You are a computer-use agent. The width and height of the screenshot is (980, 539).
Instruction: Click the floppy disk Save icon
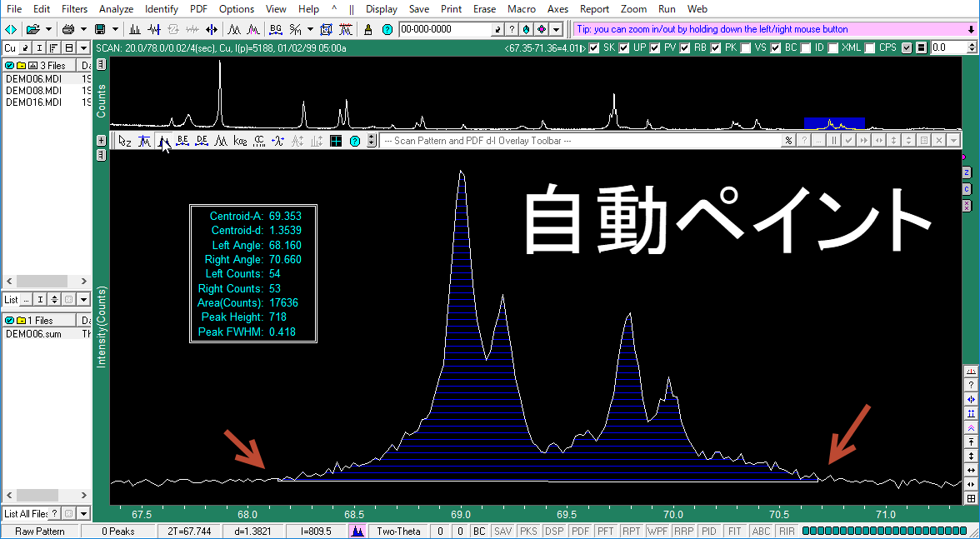coord(99,29)
